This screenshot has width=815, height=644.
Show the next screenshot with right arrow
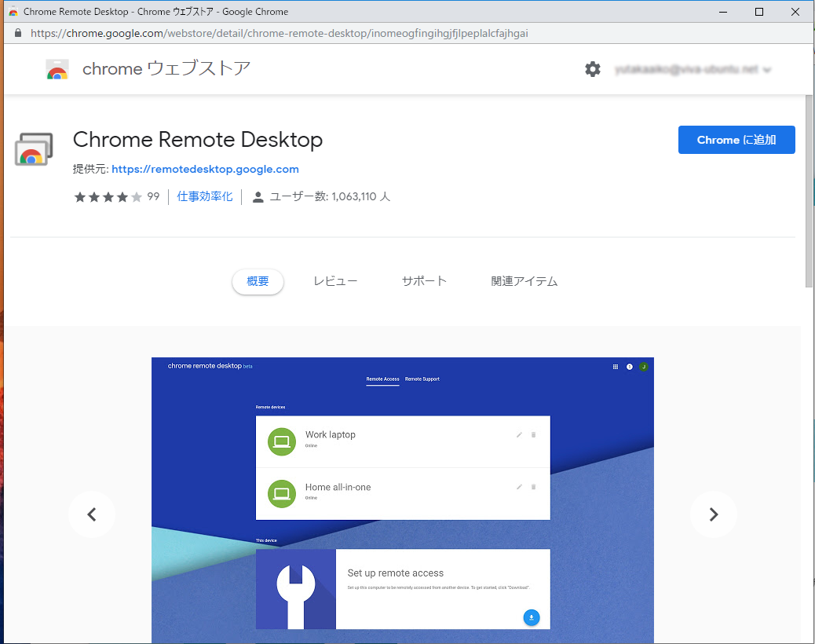[x=713, y=514]
